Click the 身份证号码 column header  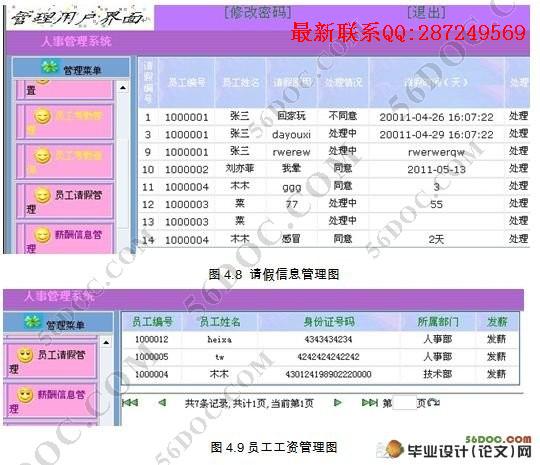coord(329,322)
